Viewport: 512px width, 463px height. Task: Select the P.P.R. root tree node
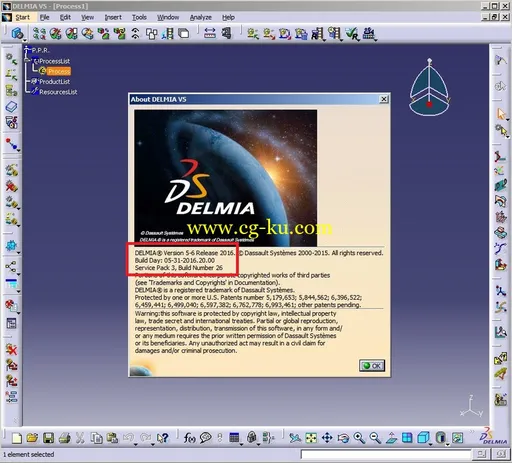tap(41, 50)
